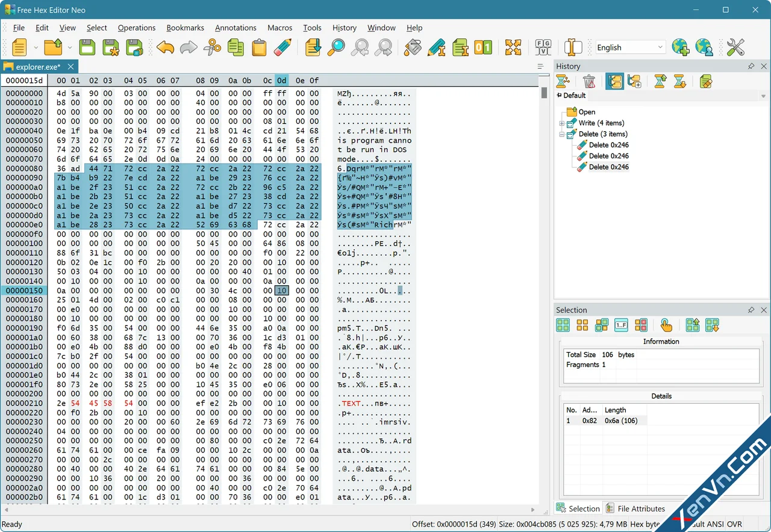Toggle the two-pane book view icon
The height and width of the screenshot is (532, 771).
[x=573, y=47]
